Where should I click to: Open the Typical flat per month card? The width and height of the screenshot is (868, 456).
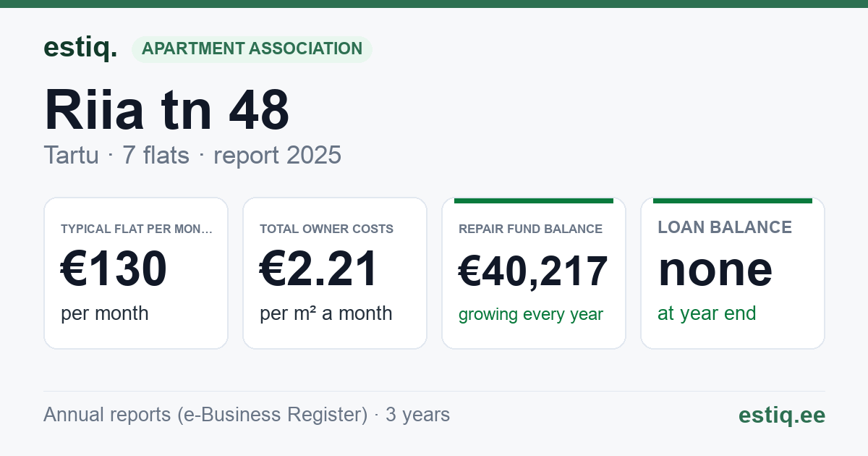pyautogui.click(x=136, y=274)
